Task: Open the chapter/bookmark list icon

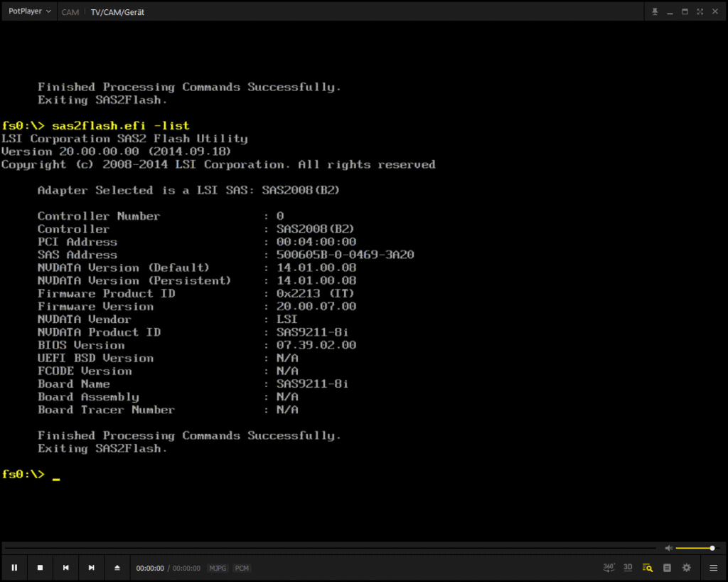Action: (667, 568)
